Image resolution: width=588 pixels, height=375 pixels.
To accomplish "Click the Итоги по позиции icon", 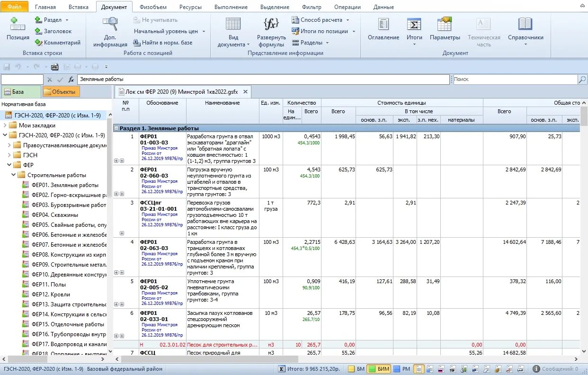I will point(295,31).
